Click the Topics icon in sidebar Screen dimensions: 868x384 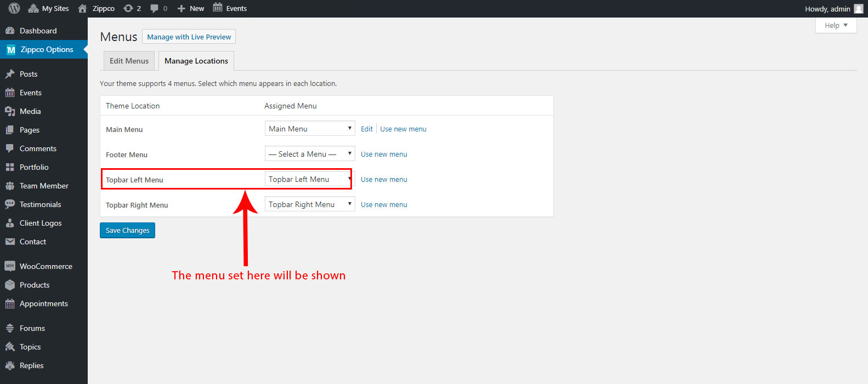pyautogui.click(x=10, y=347)
